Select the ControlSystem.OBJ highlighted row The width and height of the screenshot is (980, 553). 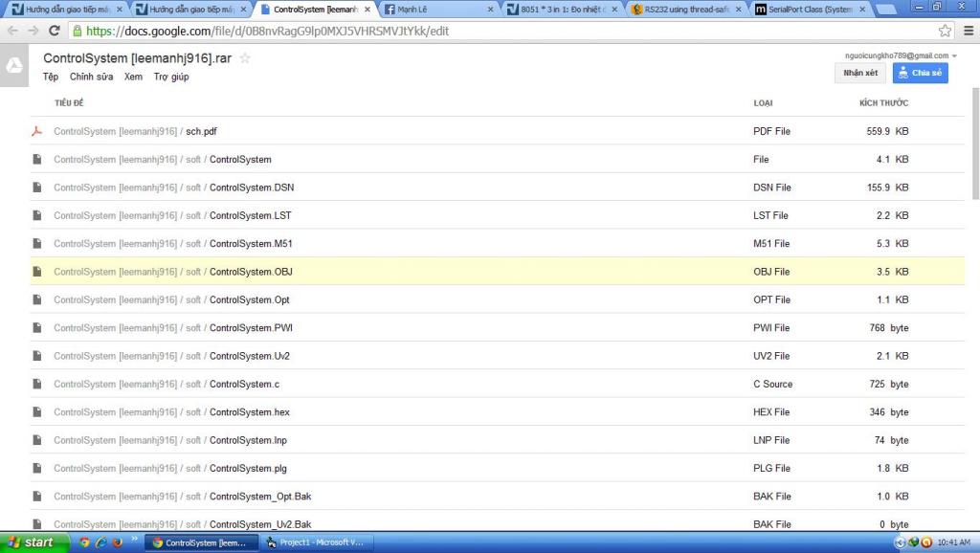coord(497,272)
